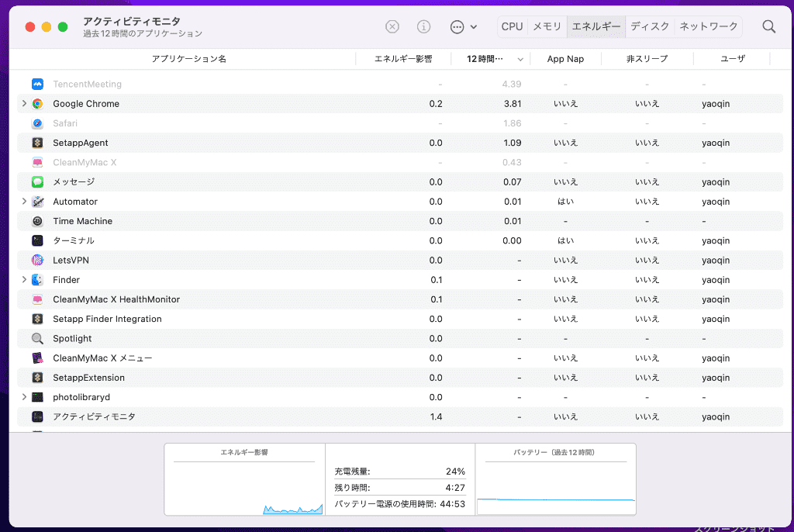Sort by エネルギー影響 column header

click(x=403, y=59)
